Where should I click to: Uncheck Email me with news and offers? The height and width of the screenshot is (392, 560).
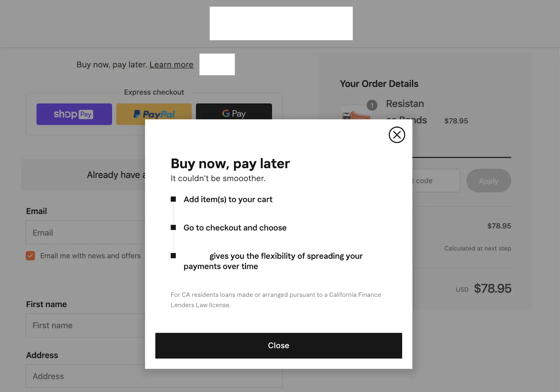pos(30,256)
